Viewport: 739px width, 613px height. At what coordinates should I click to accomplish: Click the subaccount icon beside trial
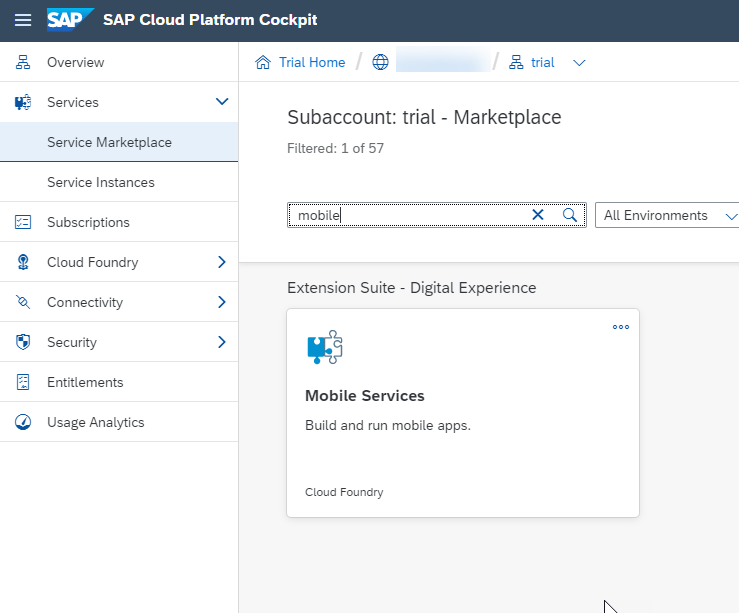516,62
